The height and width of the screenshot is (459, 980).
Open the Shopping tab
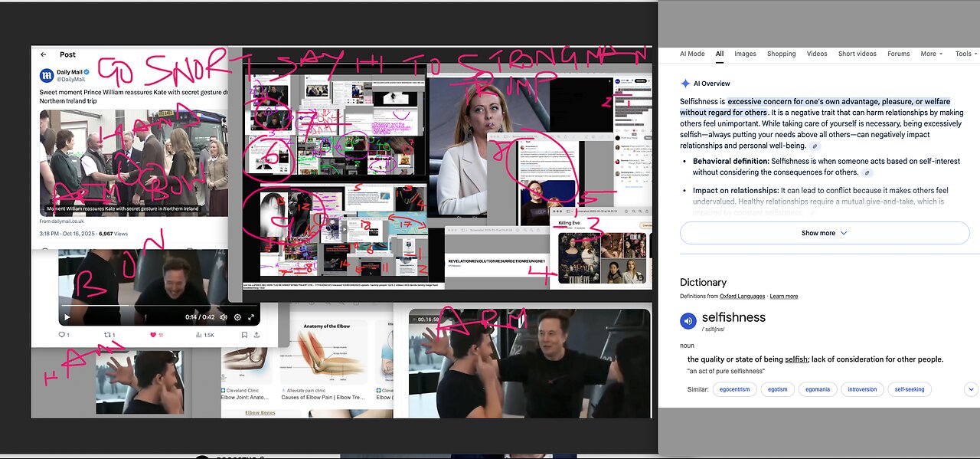(782, 54)
